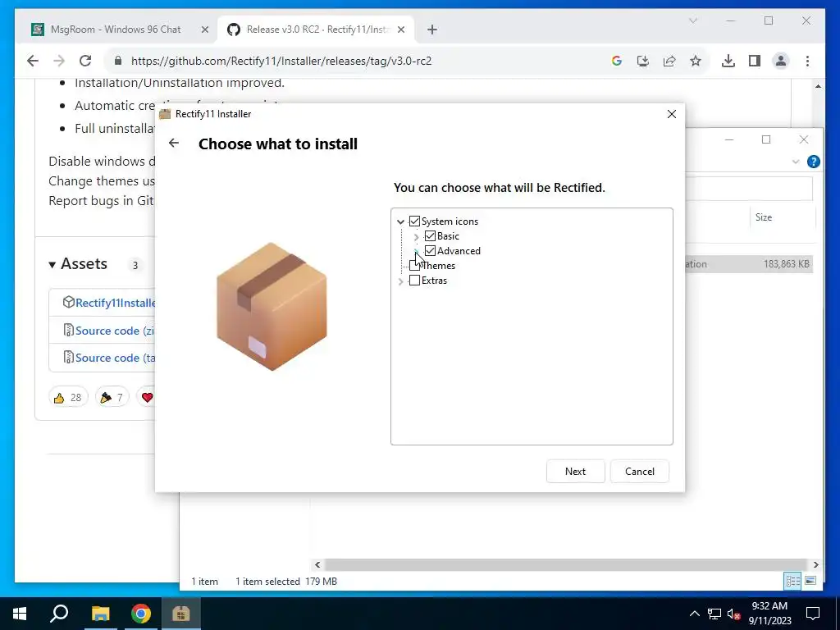Uncheck the Basic checkbox
This screenshot has width=840, height=630.
pos(430,236)
